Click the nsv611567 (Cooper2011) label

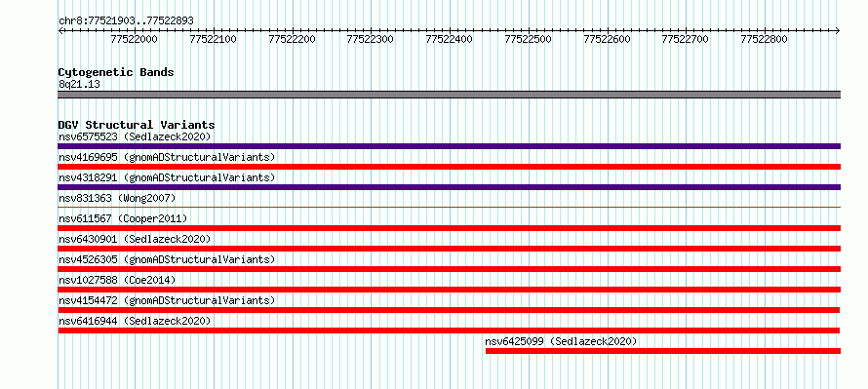pos(123,218)
